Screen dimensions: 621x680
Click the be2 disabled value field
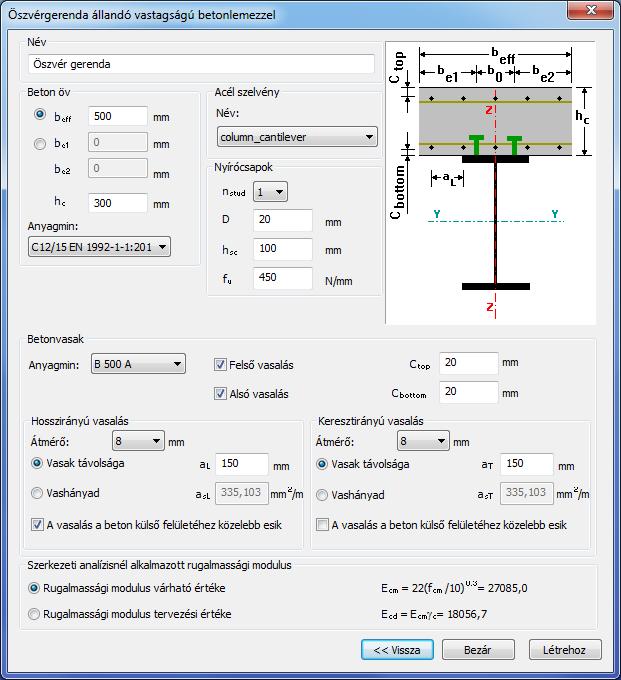118,168
